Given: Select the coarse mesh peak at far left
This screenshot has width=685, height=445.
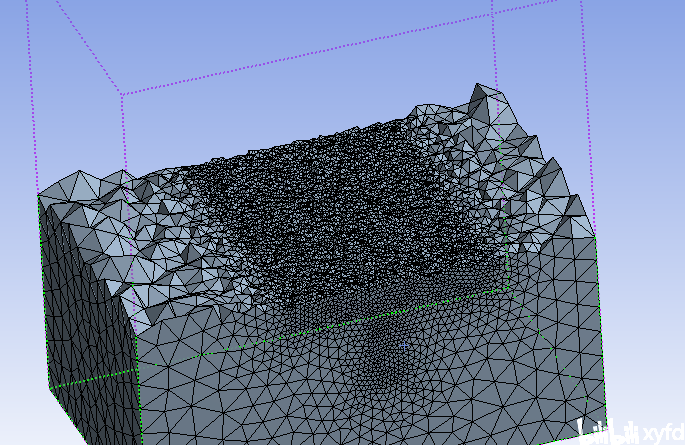Looking at the screenshot, I should pyautogui.click(x=79, y=183).
